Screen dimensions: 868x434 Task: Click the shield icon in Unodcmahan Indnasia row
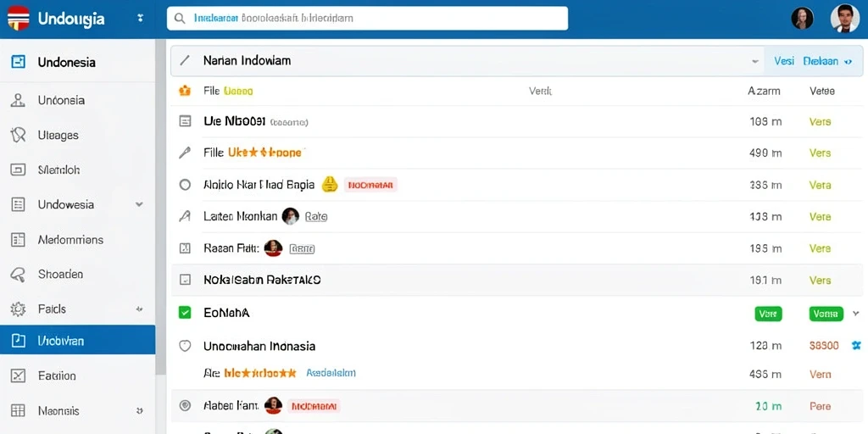point(185,346)
